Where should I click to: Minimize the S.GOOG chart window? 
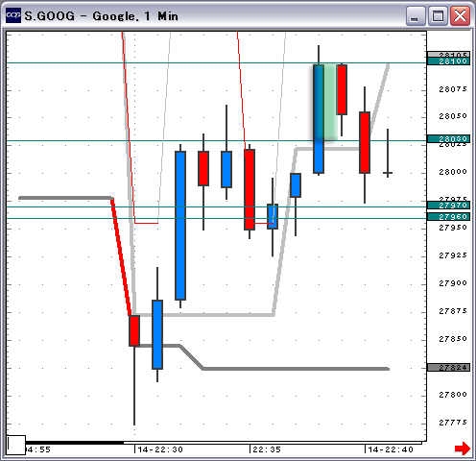415,16
